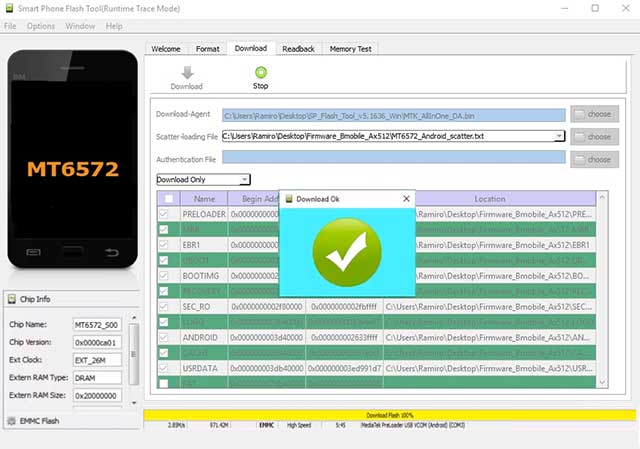640x449 pixels.
Task: Click the Chip Info scrollbar thumb
Action: (x=134, y=354)
